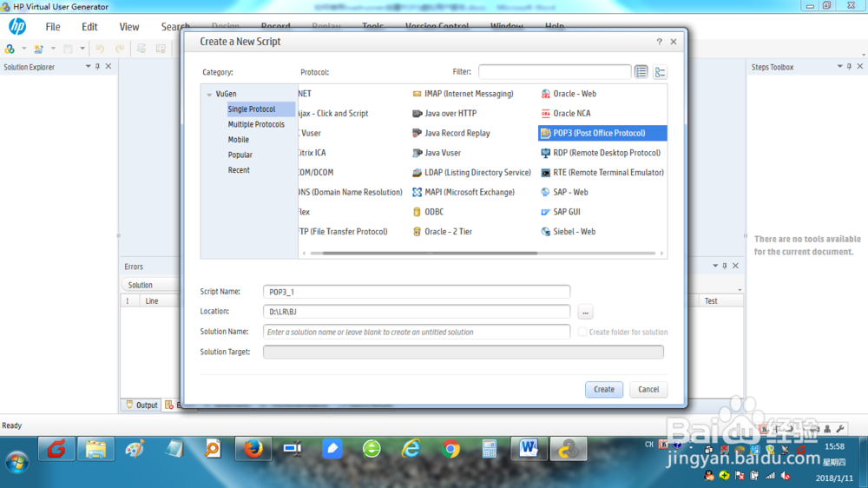Pin the Steps Toolbox panel
This screenshot has height=488, width=868.
pyautogui.click(x=849, y=67)
